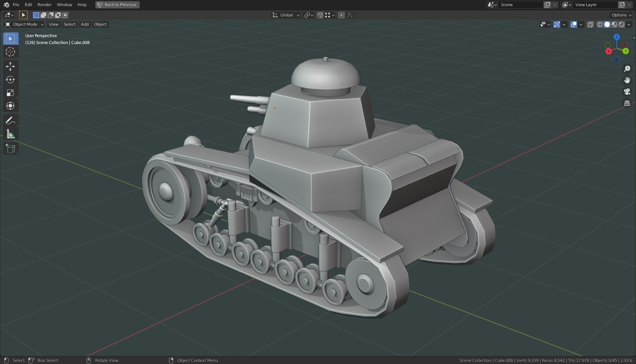Select the Move tool
636x364 pixels.
[x=10, y=66]
